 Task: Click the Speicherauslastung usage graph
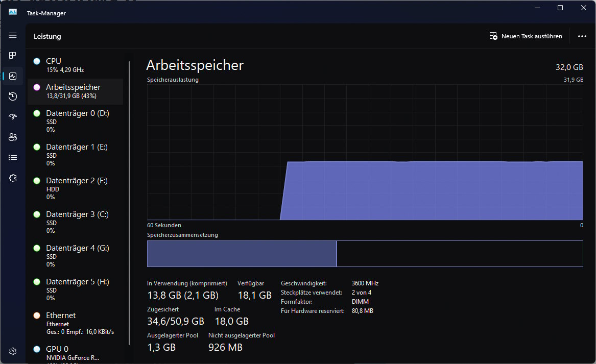pos(364,153)
